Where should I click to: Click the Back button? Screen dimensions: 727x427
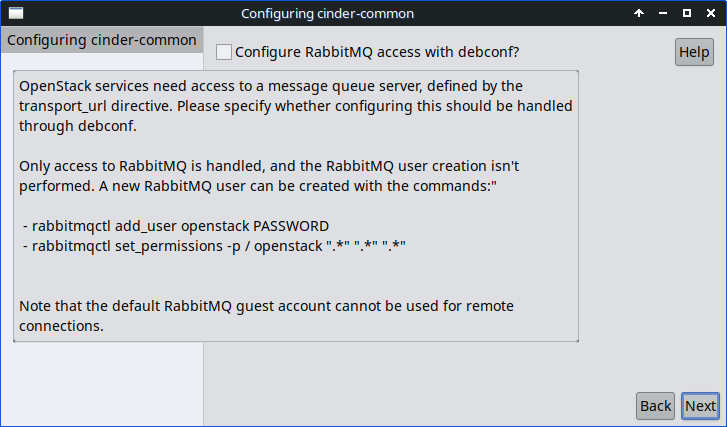tap(655, 406)
